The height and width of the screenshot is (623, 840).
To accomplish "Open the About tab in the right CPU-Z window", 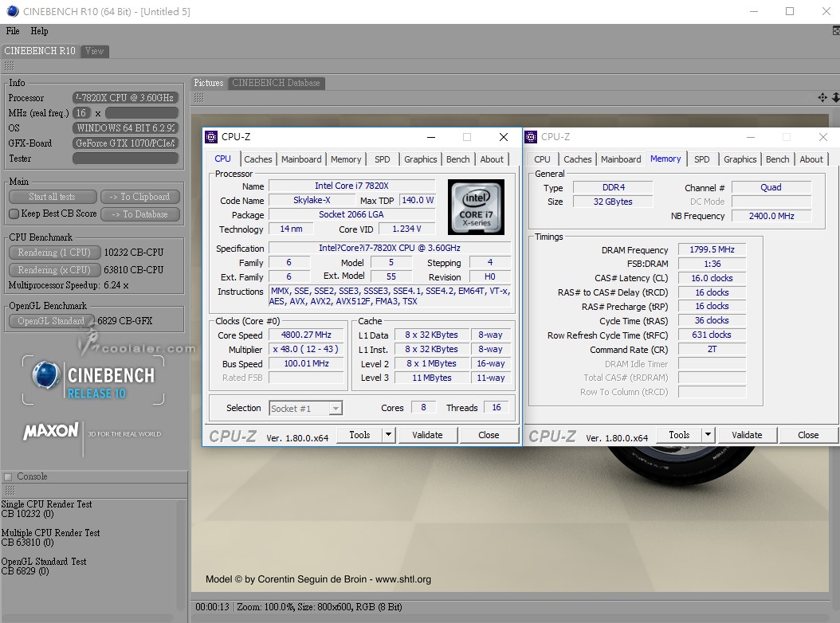I will (x=811, y=159).
